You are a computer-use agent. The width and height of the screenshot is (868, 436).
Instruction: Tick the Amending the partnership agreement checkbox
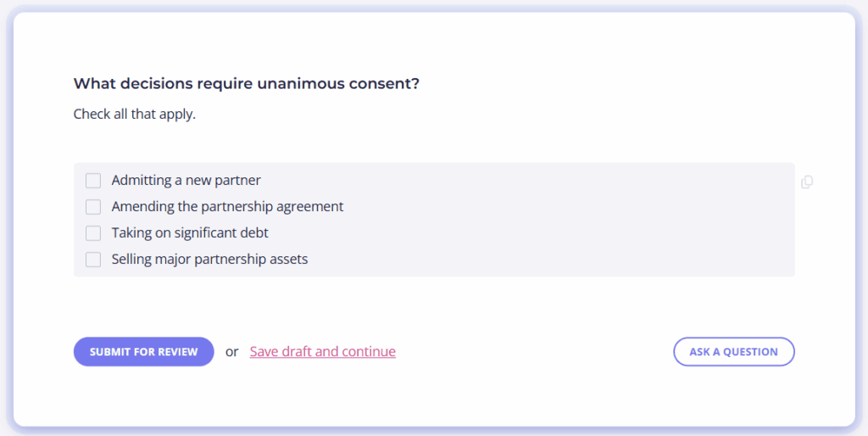93,207
